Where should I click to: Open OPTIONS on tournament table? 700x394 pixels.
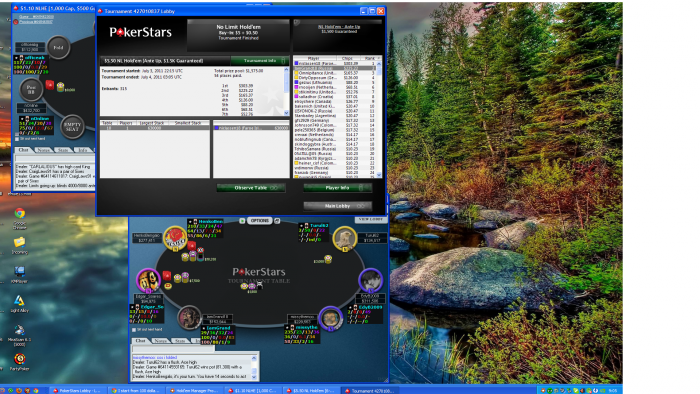259,221
